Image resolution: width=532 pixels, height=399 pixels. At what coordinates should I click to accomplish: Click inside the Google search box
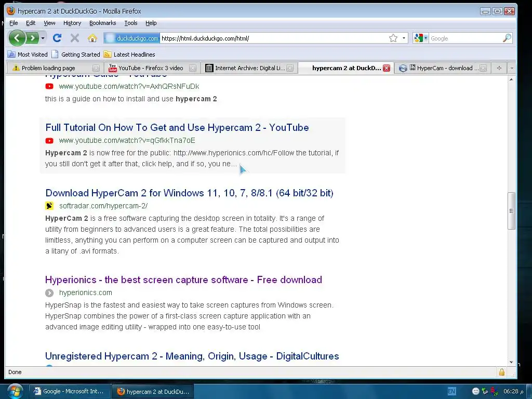(x=465, y=38)
